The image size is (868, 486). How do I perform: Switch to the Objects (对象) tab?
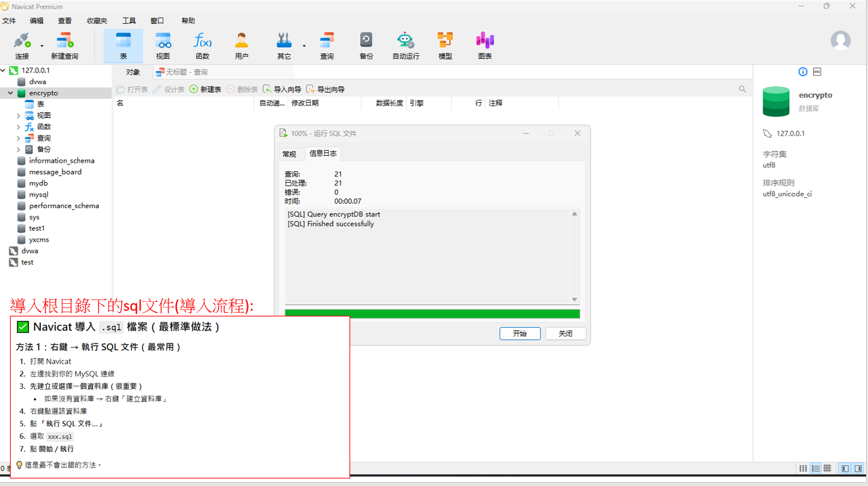coord(132,72)
